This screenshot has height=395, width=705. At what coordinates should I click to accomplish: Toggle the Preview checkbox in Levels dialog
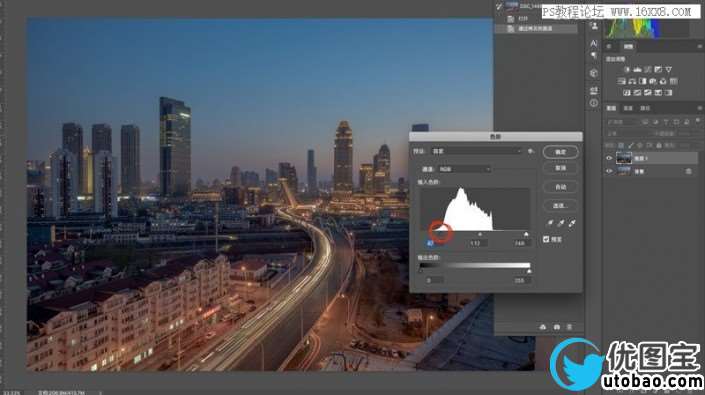tap(546, 240)
